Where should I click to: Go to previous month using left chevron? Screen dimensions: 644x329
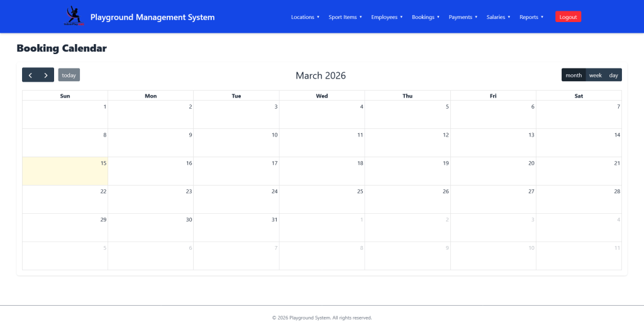[x=30, y=75]
